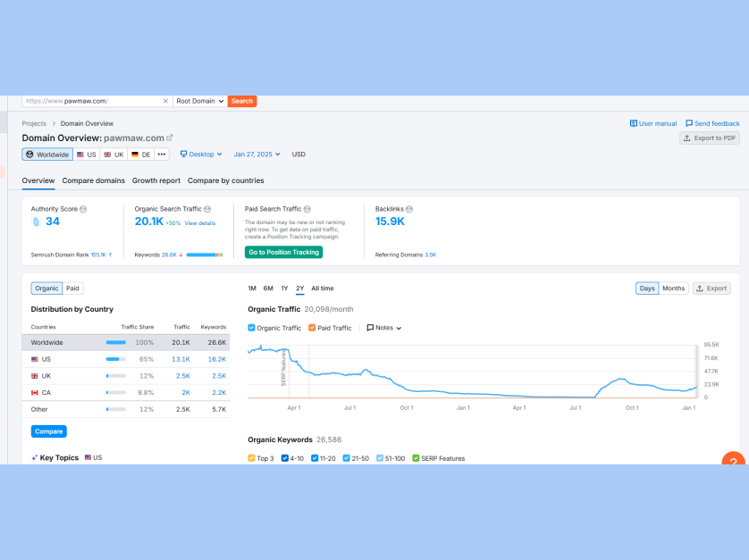Toggle the Paid Traffic checkbox
This screenshot has height=560, width=749.
click(312, 328)
